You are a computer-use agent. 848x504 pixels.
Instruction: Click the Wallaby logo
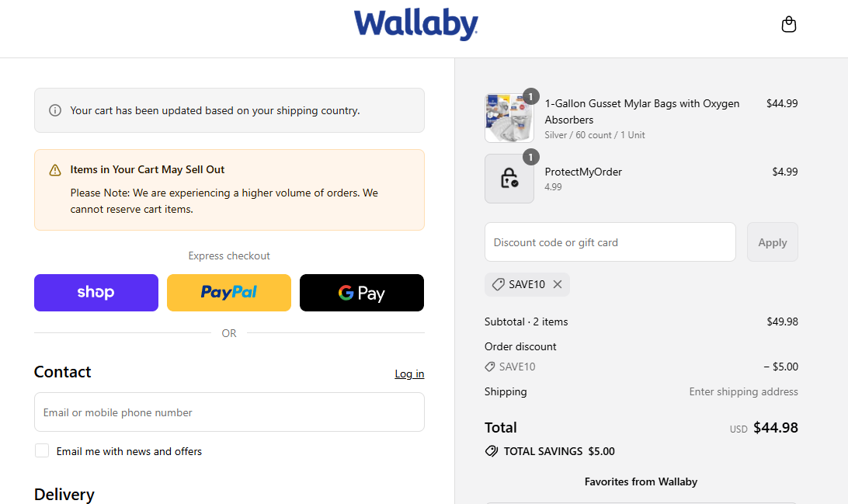click(x=415, y=24)
